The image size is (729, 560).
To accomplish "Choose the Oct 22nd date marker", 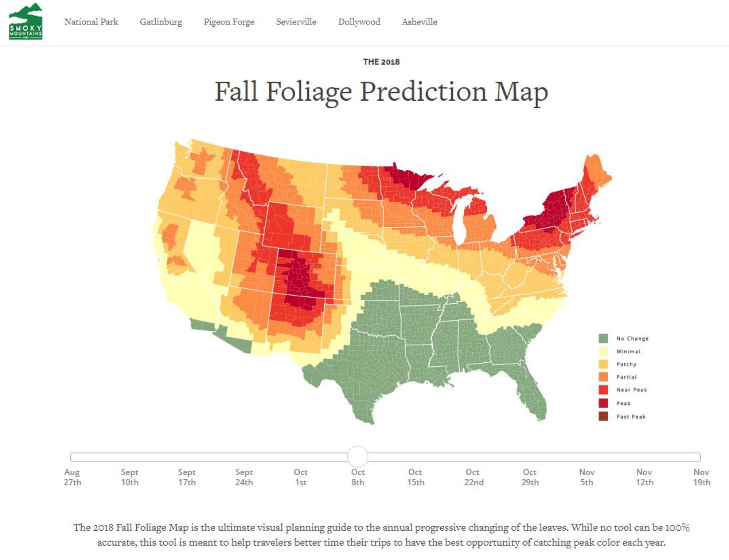I will pyautogui.click(x=473, y=477).
